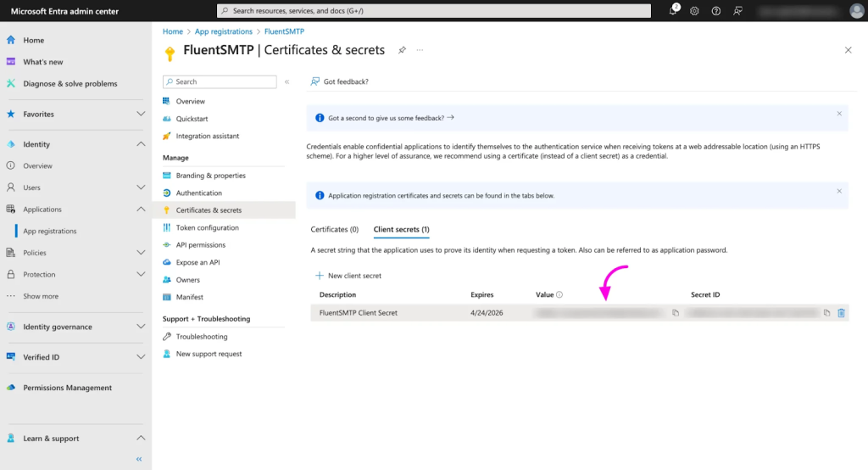Open Token configuration
This screenshot has height=470, width=868.
point(207,227)
